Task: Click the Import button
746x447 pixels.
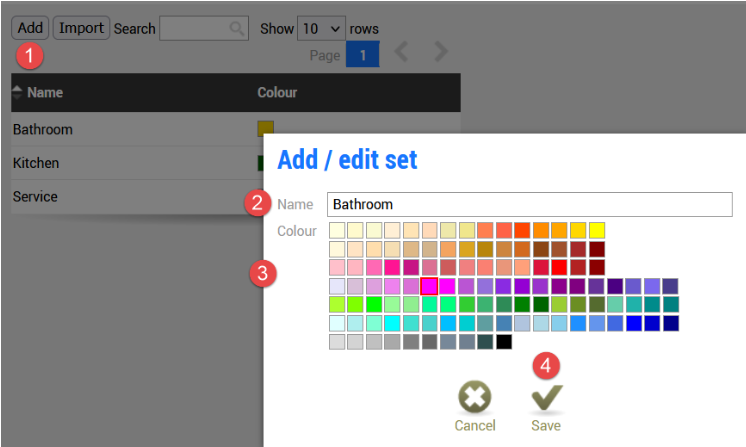Action: 81,28
